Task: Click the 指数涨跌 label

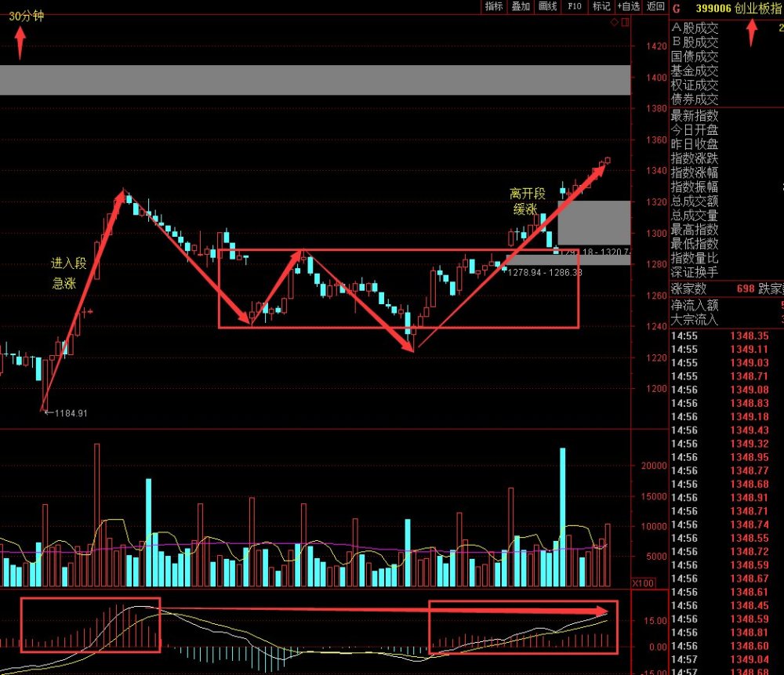Action: (x=695, y=158)
